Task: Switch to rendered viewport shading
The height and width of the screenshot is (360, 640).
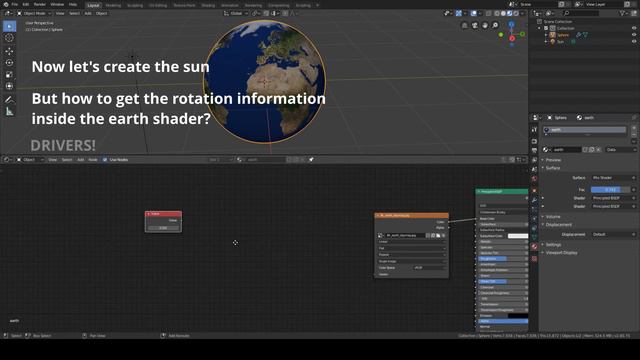Action: click(x=516, y=13)
